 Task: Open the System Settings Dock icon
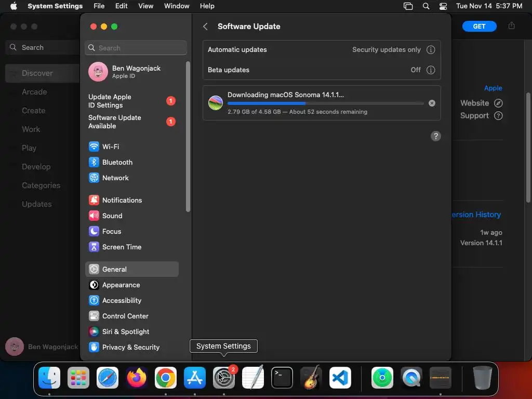(x=224, y=378)
